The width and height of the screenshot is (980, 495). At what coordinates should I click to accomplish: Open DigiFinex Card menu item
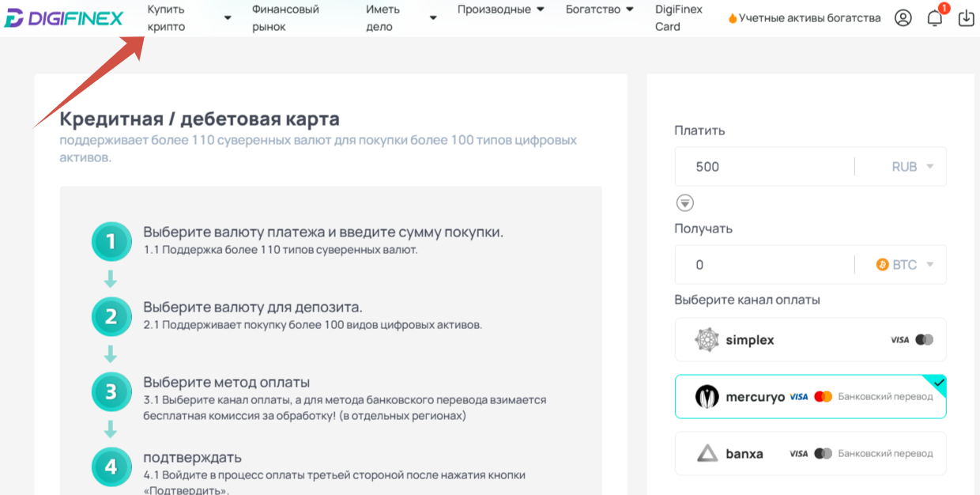pos(679,18)
